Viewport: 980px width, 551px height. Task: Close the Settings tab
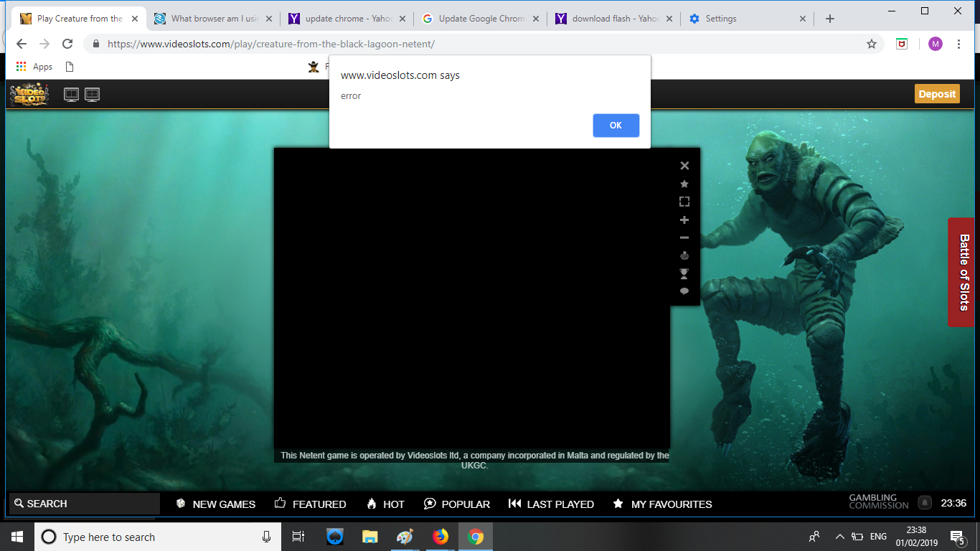[803, 19]
